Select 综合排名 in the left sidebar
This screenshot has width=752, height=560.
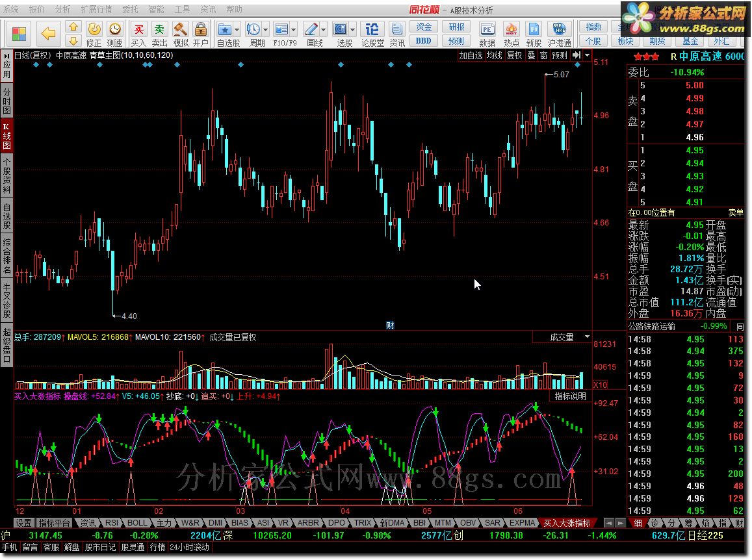pos(6,255)
